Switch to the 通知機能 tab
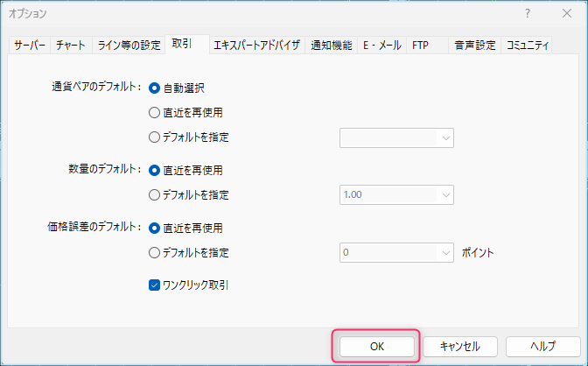This screenshot has width=588, height=366. coord(331,44)
